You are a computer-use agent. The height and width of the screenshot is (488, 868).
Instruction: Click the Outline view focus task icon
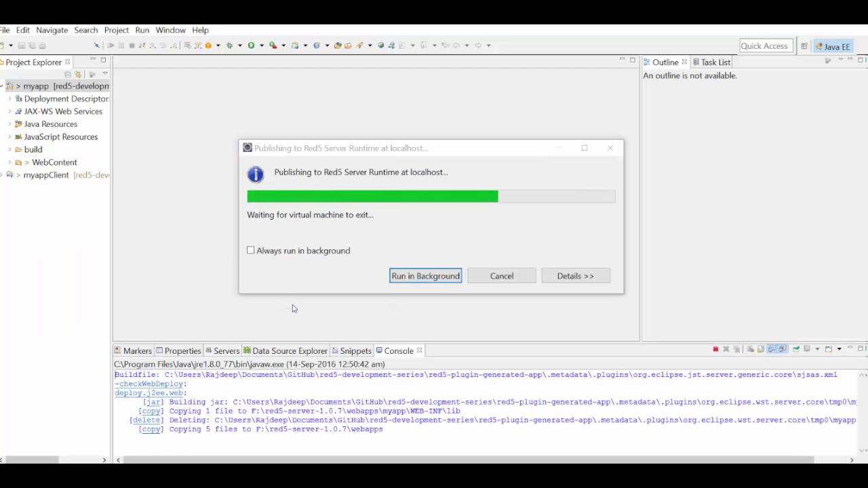827,61
